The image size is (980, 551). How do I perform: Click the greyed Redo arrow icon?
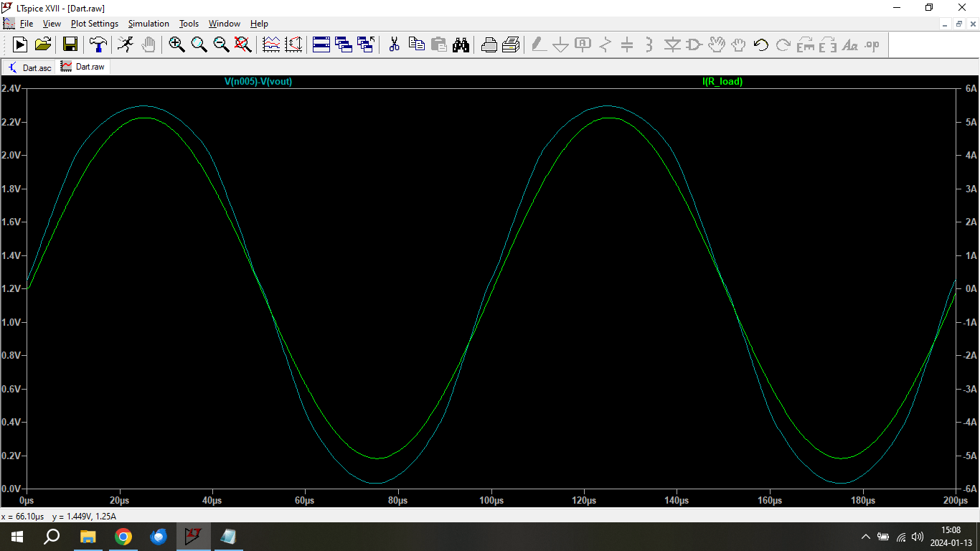(x=783, y=44)
